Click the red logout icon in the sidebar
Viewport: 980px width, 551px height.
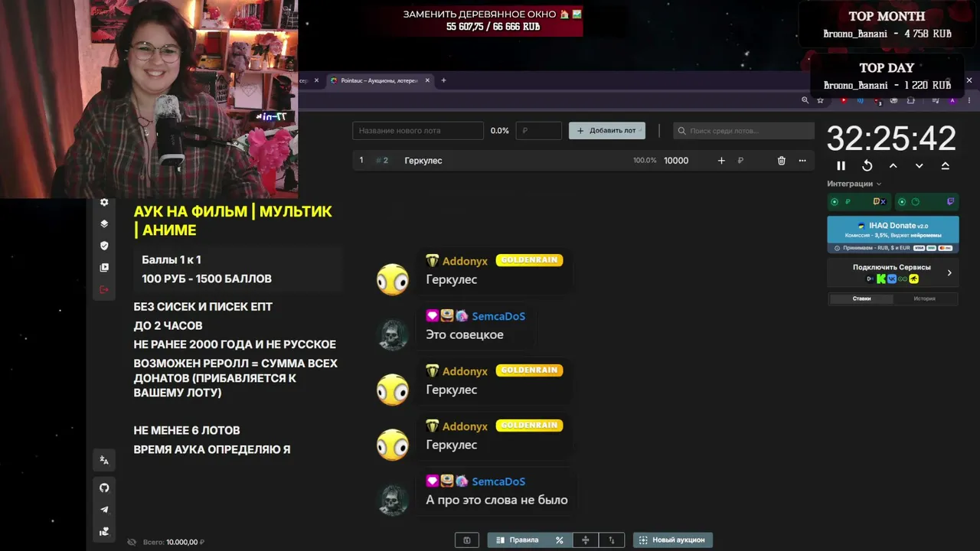click(104, 289)
